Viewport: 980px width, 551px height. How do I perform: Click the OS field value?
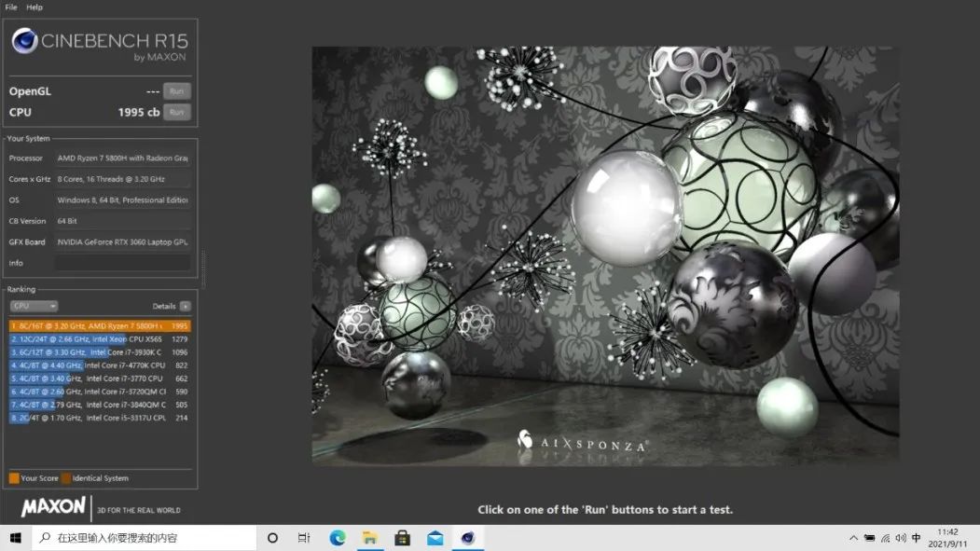click(x=122, y=200)
